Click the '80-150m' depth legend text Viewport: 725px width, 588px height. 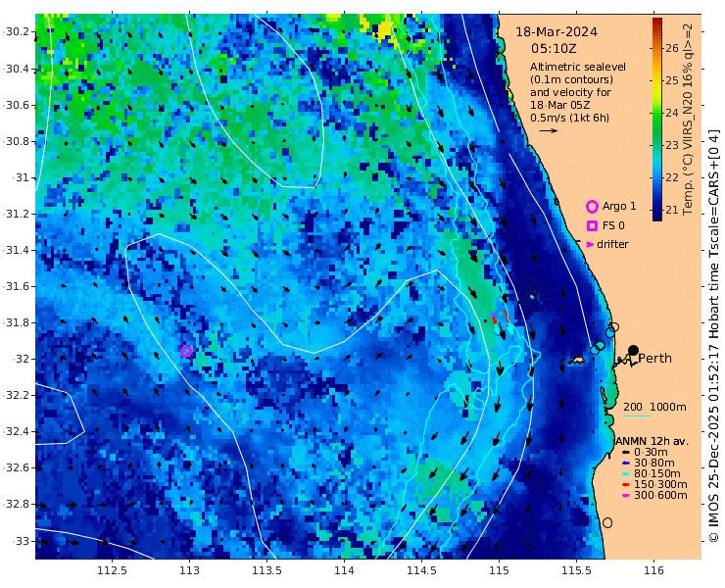click(x=657, y=473)
